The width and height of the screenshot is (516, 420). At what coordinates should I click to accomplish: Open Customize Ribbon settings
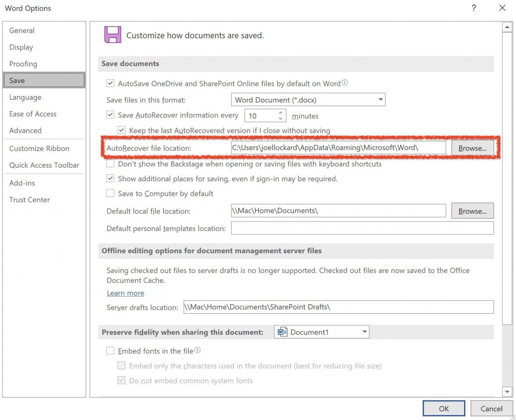pos(39,148)
